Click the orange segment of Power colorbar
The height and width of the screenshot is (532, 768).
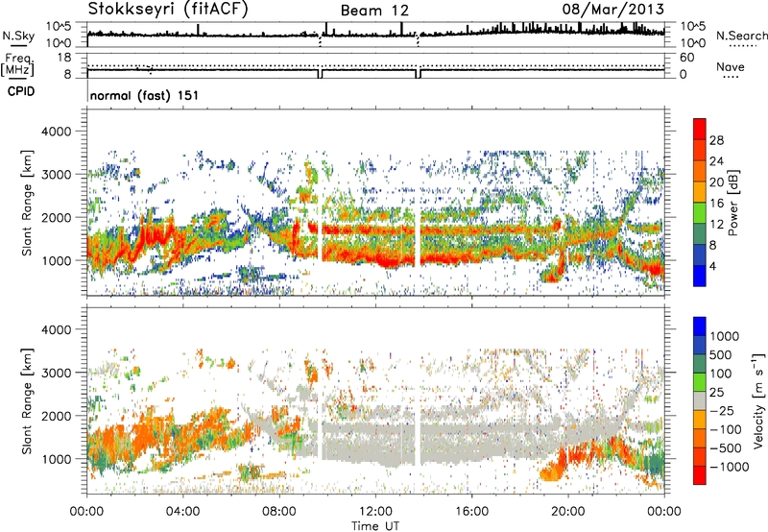coord(700,171)
